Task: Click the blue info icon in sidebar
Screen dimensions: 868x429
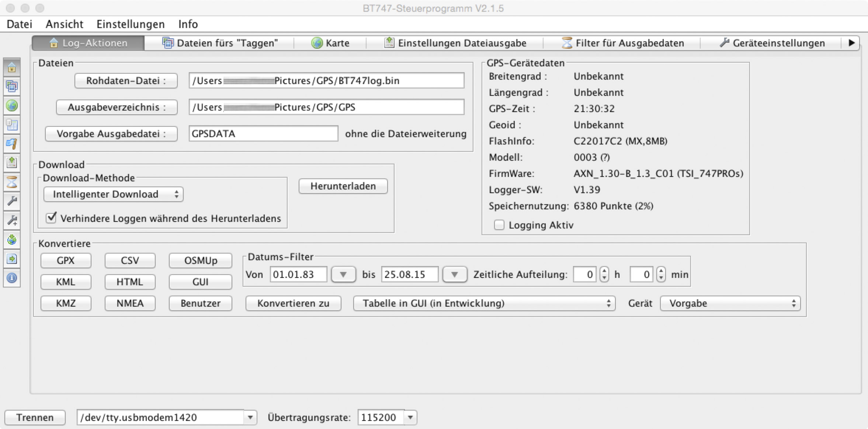Action: [12, 278]
